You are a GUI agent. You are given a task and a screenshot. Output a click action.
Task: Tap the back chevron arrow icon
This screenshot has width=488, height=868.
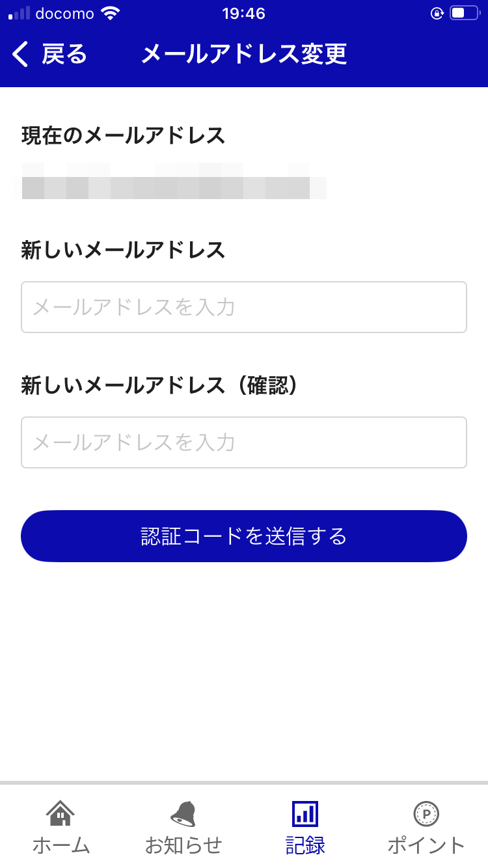[x=20, y=54]
